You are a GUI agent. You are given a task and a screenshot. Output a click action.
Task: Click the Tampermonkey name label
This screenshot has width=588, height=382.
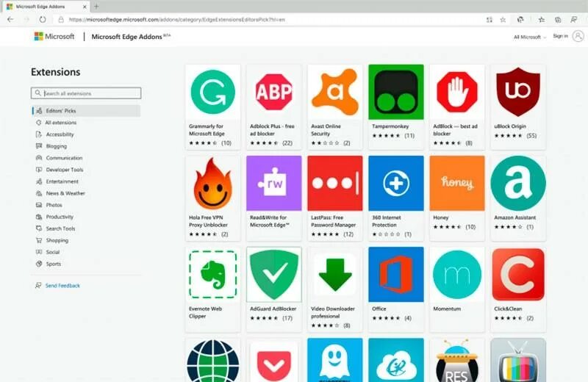[x=390, y=126]
